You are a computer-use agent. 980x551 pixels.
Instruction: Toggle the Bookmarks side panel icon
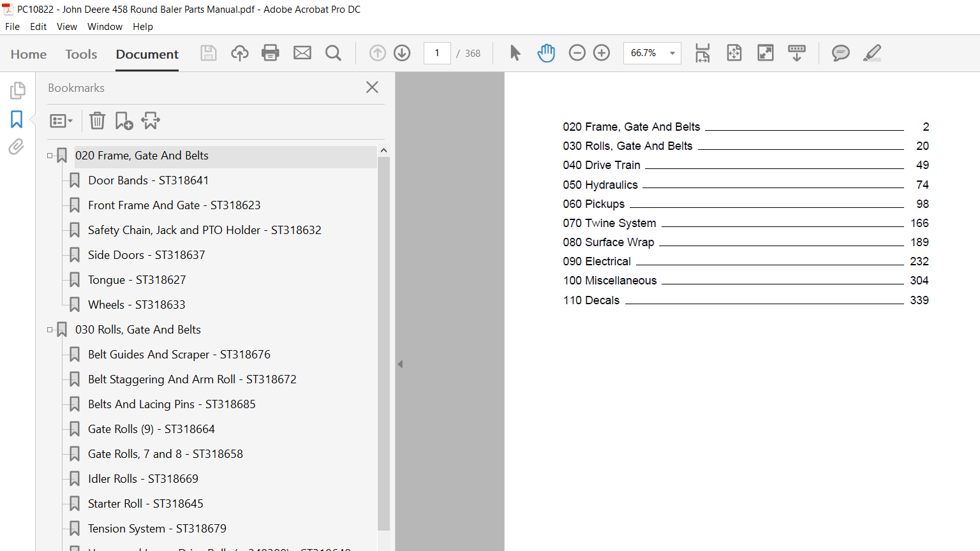[x=17, y=119]
